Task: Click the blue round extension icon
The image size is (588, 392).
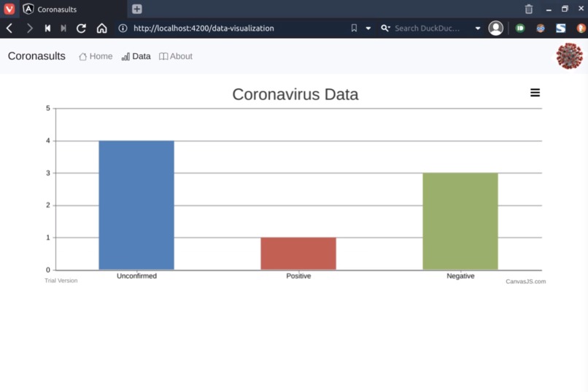Action: pos(541,28)
